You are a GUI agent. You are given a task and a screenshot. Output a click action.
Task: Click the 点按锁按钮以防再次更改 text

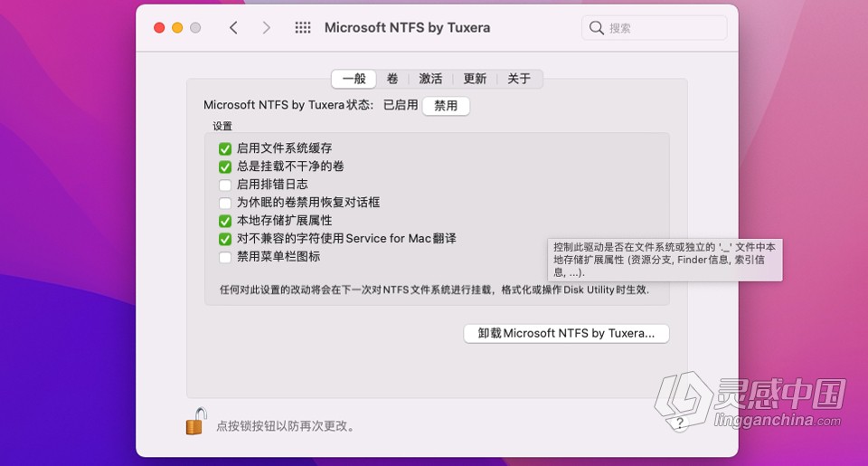click(x=285, y=426)
